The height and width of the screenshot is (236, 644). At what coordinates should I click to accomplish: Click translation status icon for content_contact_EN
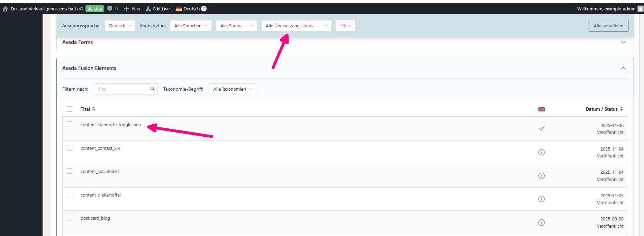(542, 152)
